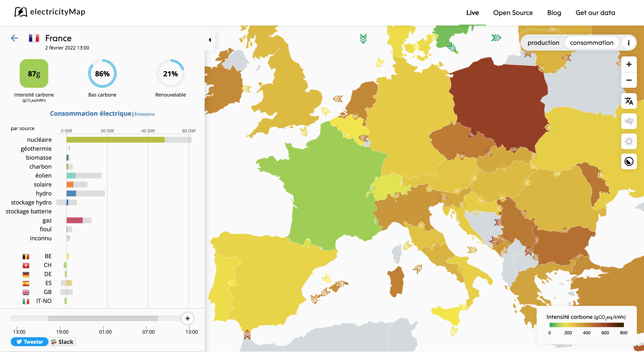Viewport: 644px width, 352px height.
Task: Open the language selection icon
Action: pos(629,101)
